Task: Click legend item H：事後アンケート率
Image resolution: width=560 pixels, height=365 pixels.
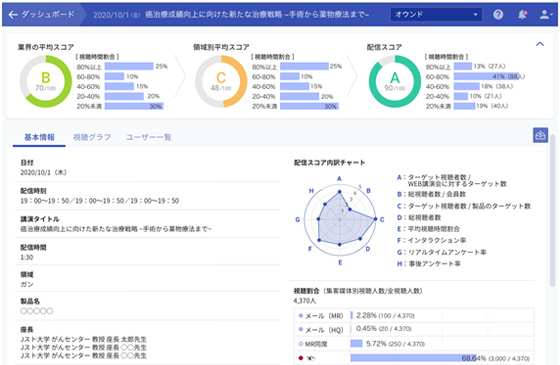Action: (x=429, y=264)
